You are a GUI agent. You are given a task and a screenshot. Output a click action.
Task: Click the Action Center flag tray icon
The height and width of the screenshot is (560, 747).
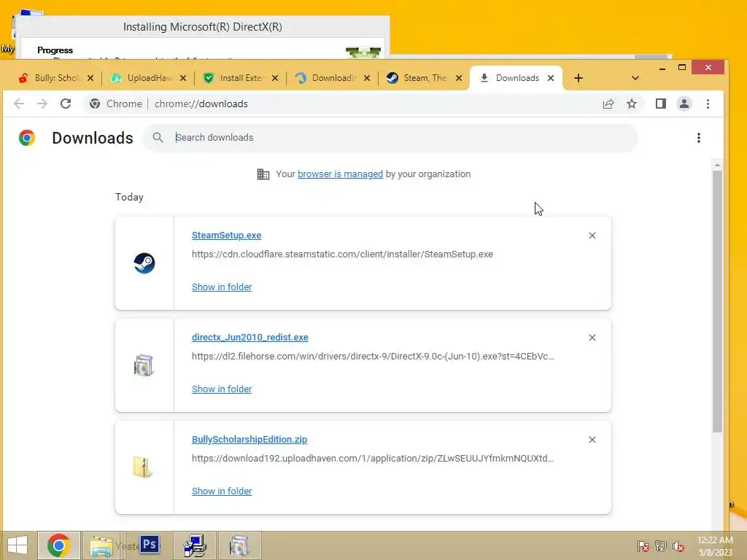pos(643,545)
